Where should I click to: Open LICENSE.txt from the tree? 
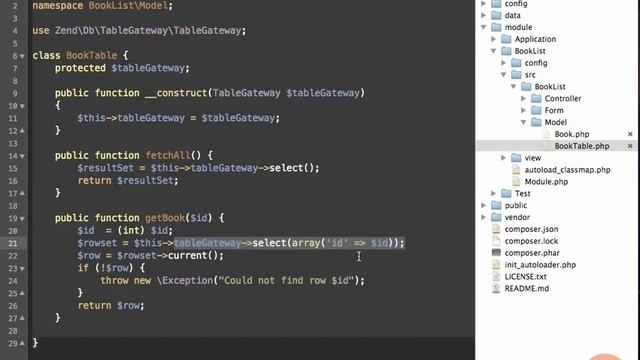click(x=525, y=276)
